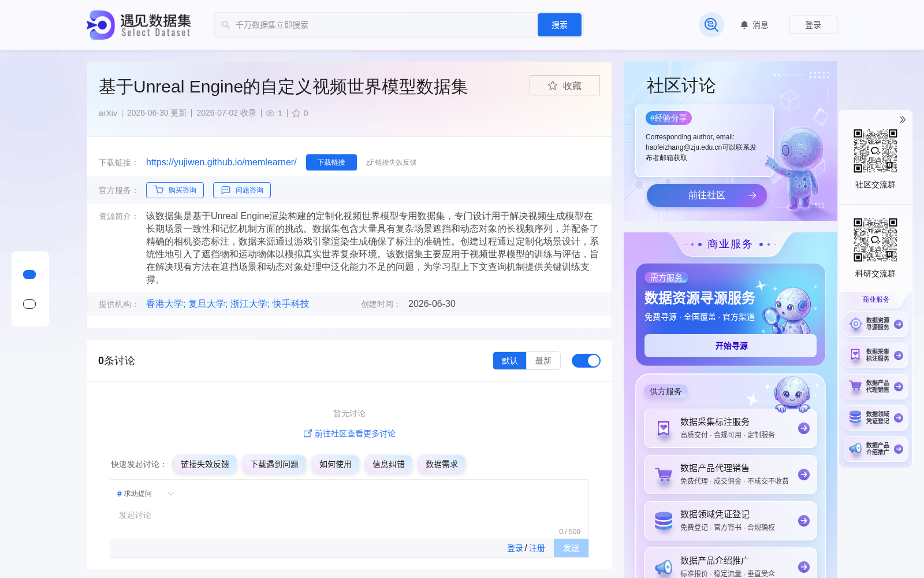Click the 发送 button
Viewport: 924px width, 578px height.
(571, 548)
